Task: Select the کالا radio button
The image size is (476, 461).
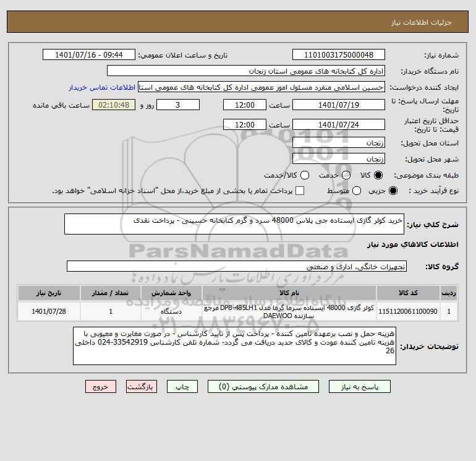Action: point(378,175)
